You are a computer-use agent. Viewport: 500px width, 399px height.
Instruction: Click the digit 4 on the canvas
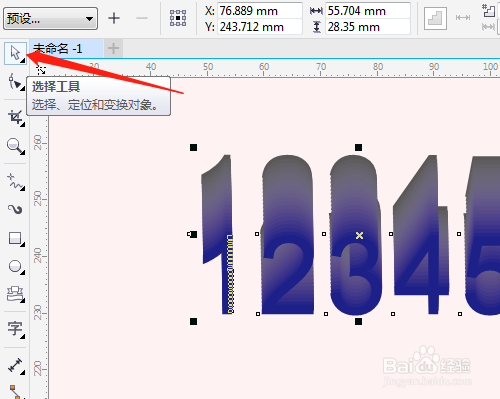(x=422, y=234)
